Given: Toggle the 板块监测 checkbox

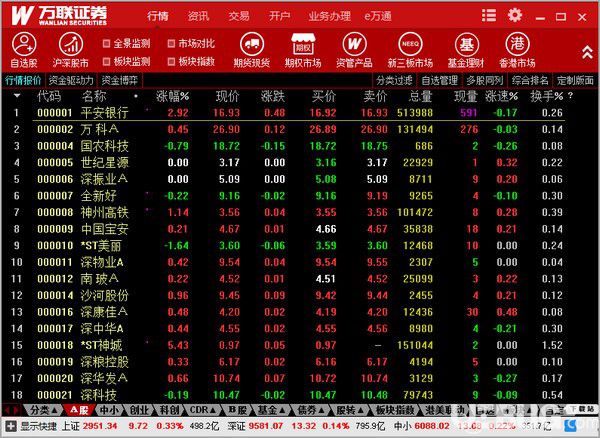Looking at the screenshot, I should pos(107,61).
